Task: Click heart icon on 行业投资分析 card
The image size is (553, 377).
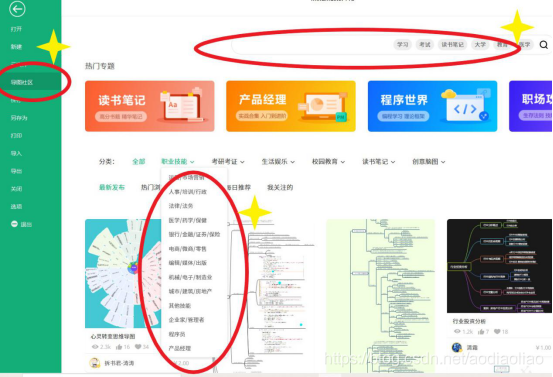Action: click(x=497, y=332)
